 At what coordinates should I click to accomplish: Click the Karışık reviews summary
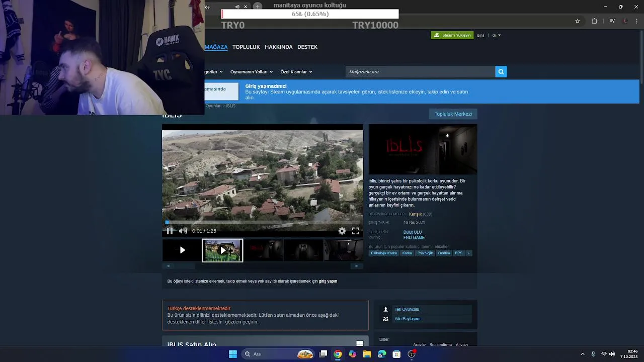point(415,214)
